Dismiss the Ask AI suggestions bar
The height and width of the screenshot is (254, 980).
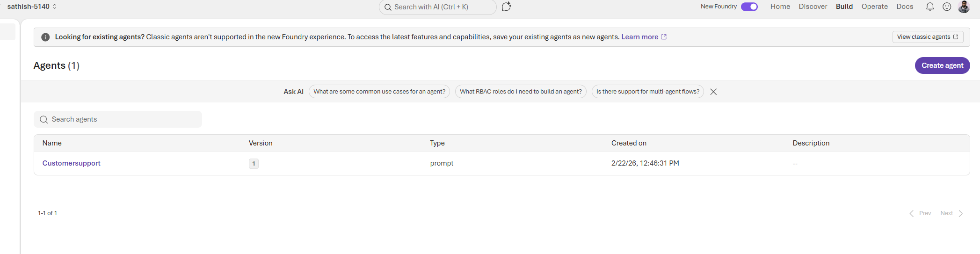[x=713, y=92]
